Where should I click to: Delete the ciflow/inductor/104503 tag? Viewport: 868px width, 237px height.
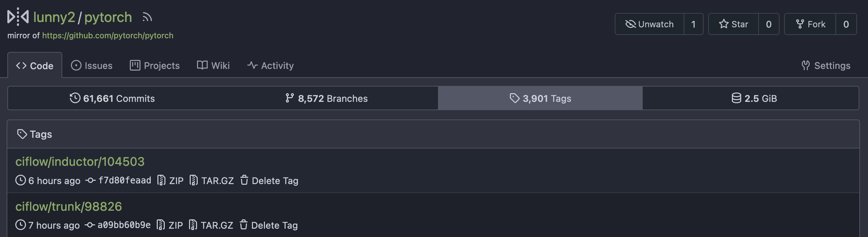[269, 181]
